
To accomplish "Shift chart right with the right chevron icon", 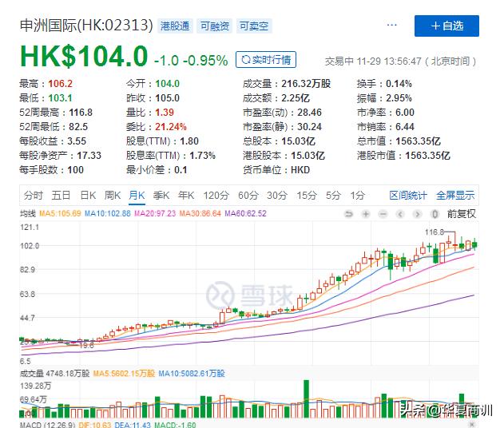I will tap(417, 214).
